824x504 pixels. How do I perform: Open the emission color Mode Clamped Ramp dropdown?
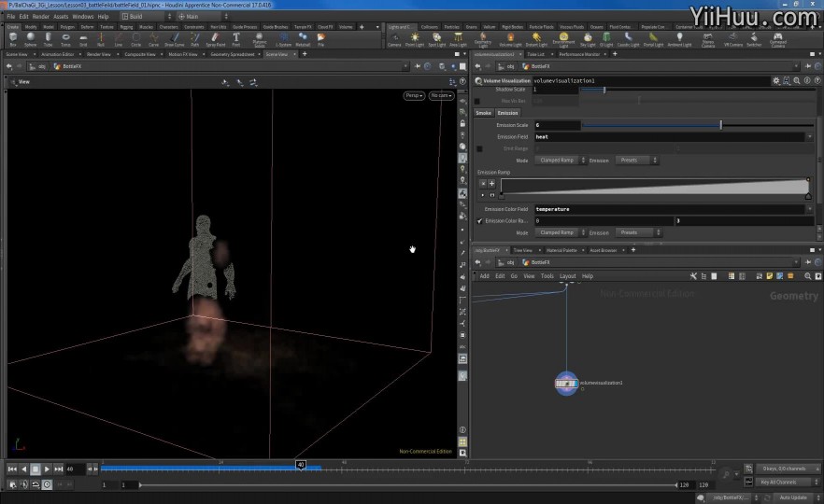pos(560,232)
